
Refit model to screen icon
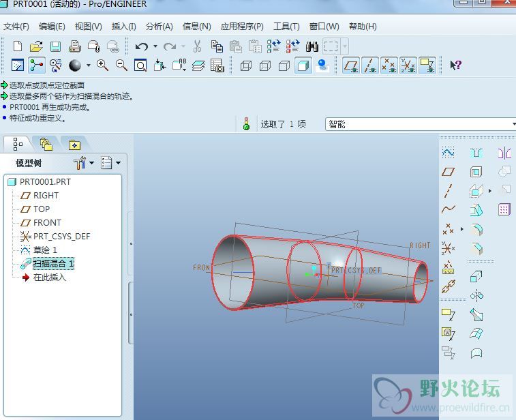(x=140, y=65)
